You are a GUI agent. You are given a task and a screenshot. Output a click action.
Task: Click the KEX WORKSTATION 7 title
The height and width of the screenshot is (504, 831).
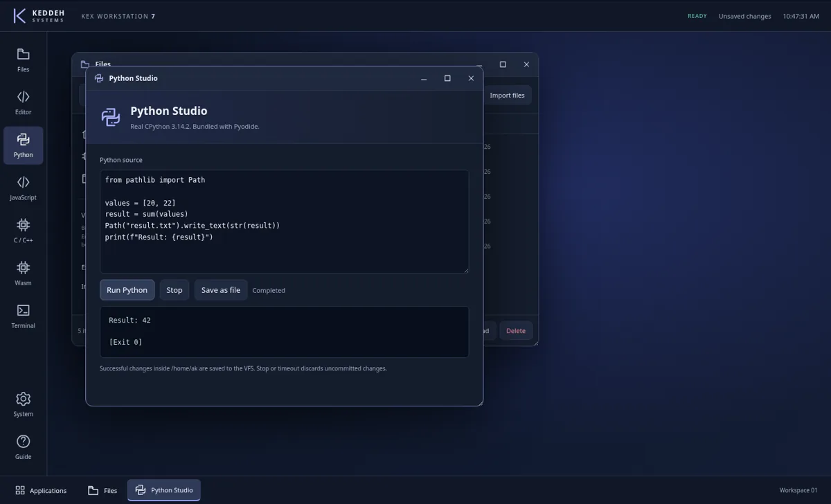tap(118, 16)
